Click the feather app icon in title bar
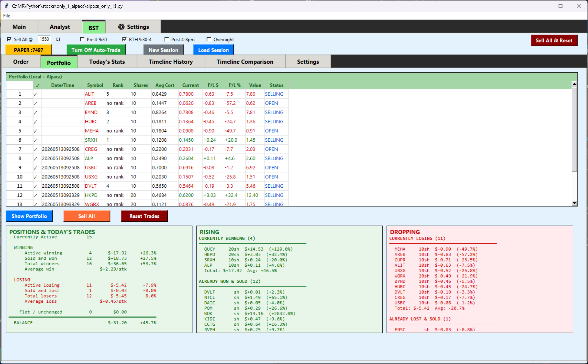Screen dimensions: 588x364 pos(7,6)
